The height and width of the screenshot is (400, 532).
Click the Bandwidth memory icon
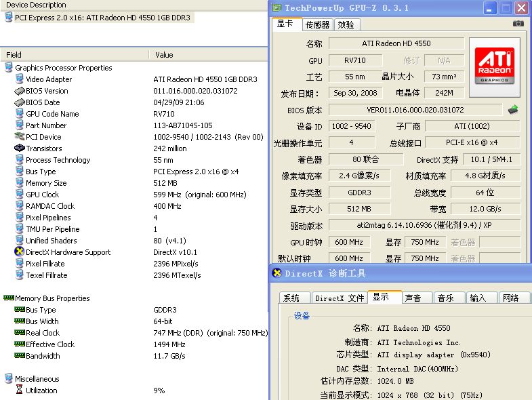click(20, 355)
